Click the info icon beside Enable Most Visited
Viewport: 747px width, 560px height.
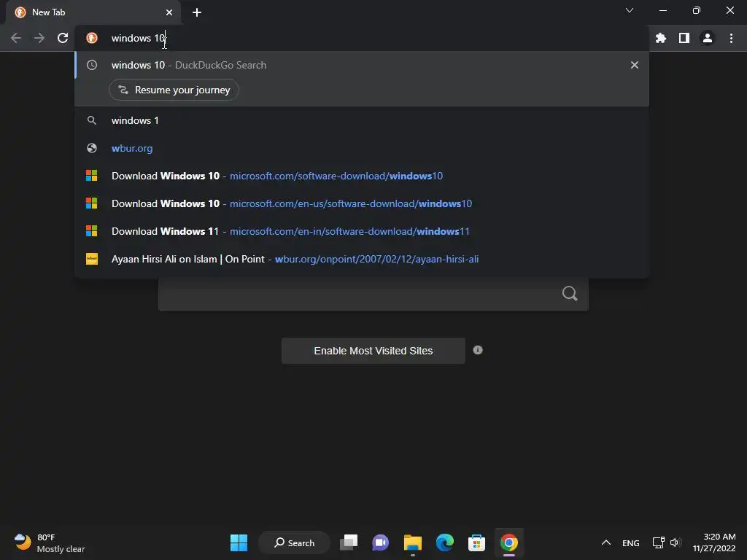tap(478, 350)
